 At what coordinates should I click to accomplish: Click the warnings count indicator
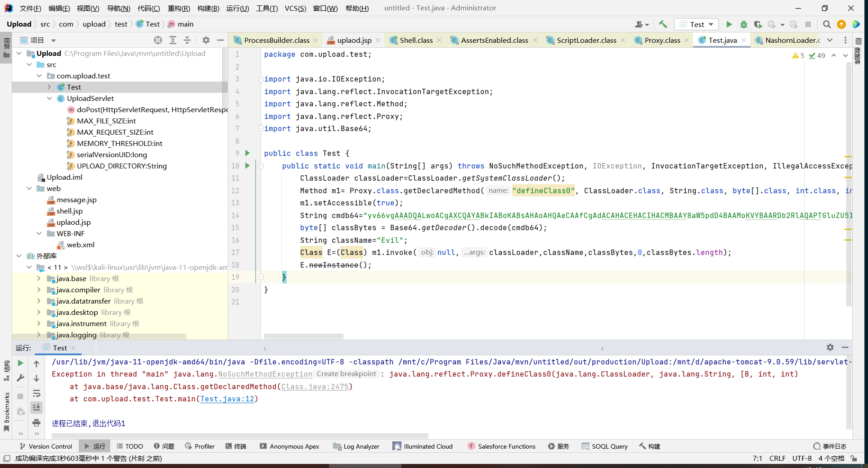pos(798,55)
